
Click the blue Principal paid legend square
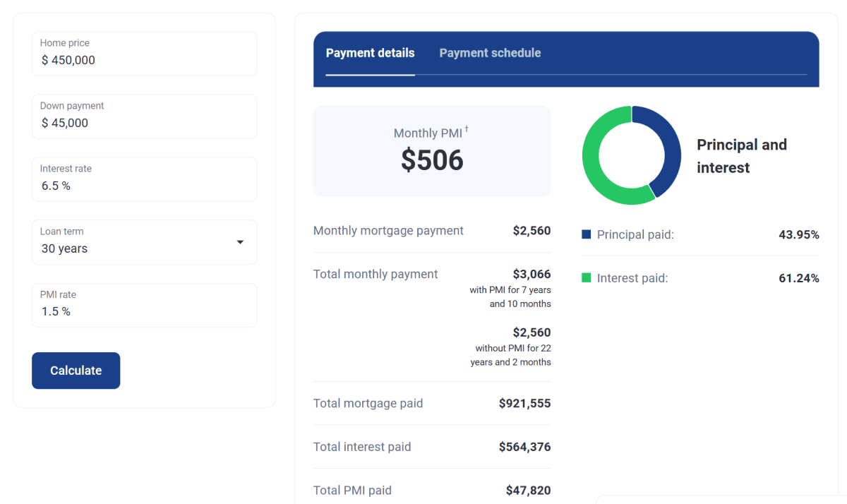click(586, 234)
